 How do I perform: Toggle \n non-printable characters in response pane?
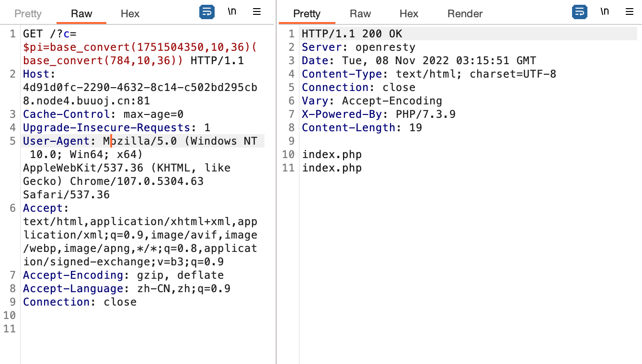click(605, 12)
